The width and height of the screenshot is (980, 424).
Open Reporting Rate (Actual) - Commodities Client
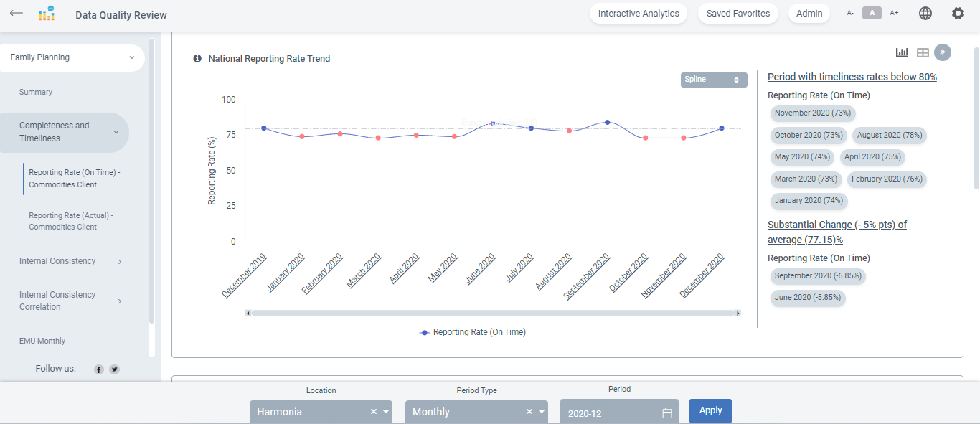71,221
